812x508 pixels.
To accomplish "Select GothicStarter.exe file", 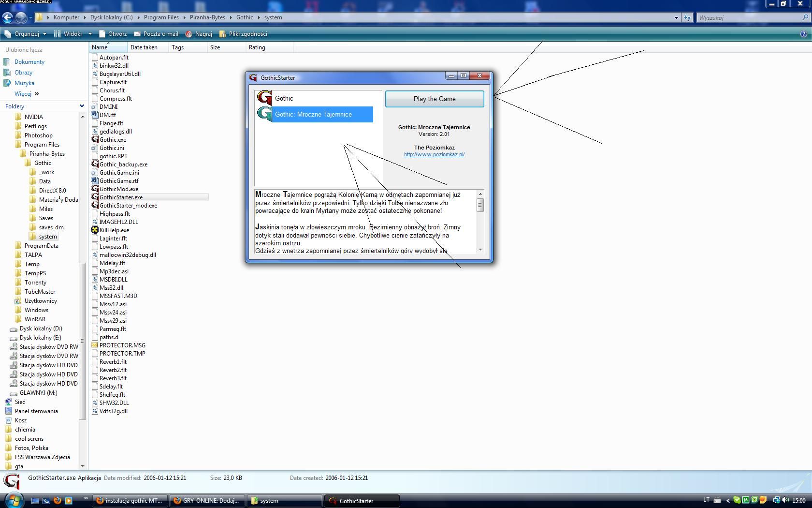I will coord(121,197).
